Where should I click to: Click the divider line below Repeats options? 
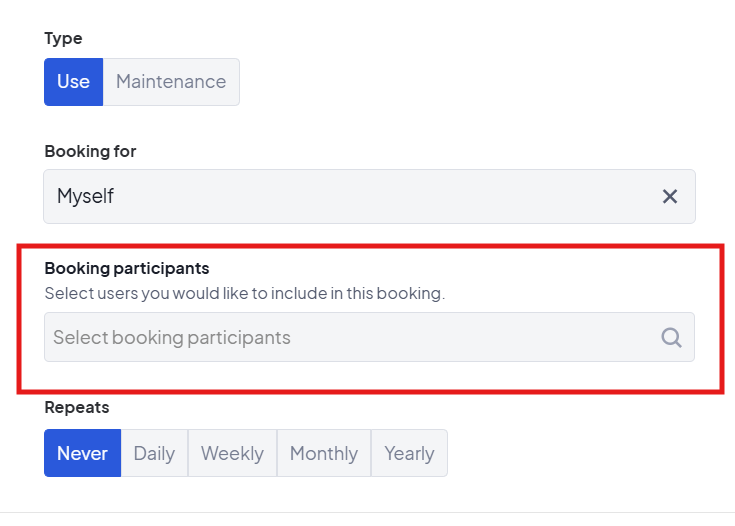point(367,512)
